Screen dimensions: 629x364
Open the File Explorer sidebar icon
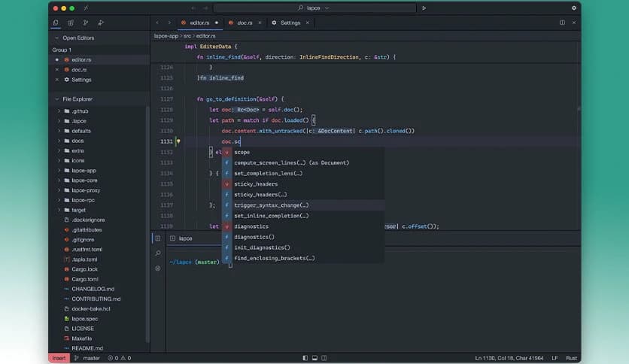56,23
